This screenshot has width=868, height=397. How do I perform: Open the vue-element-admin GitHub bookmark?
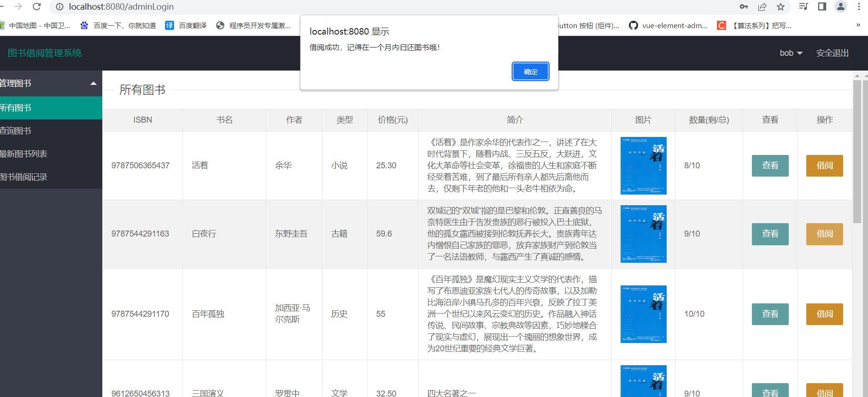[668, 25]
